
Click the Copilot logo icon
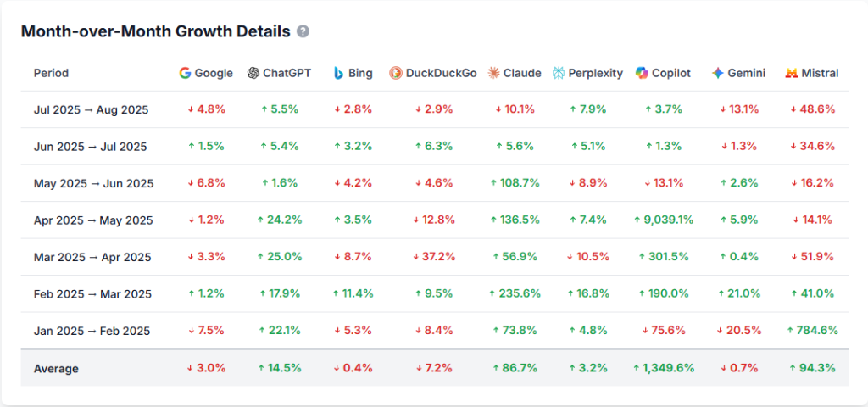pyautogui.click(x=642, y=73)
